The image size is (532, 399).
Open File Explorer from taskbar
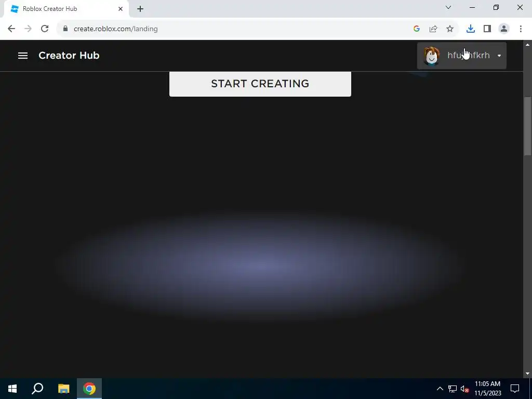pyautogui.click(x=63, y=389)
